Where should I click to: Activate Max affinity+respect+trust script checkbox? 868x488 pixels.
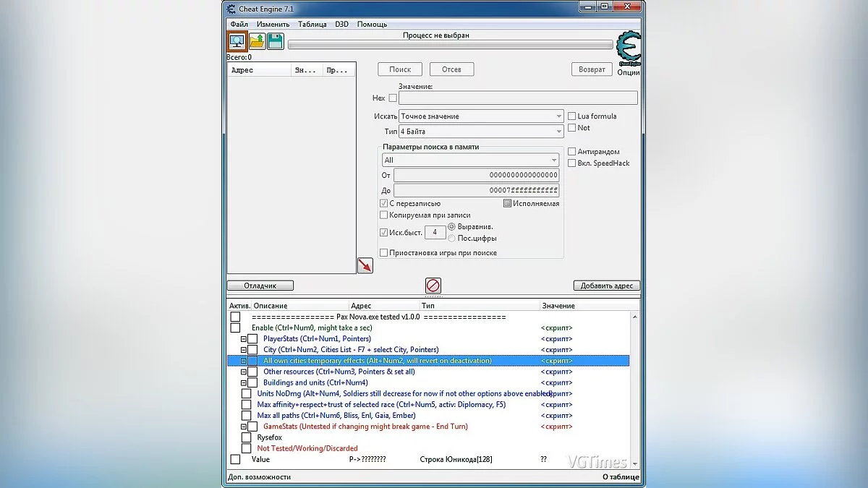(247, 405)
